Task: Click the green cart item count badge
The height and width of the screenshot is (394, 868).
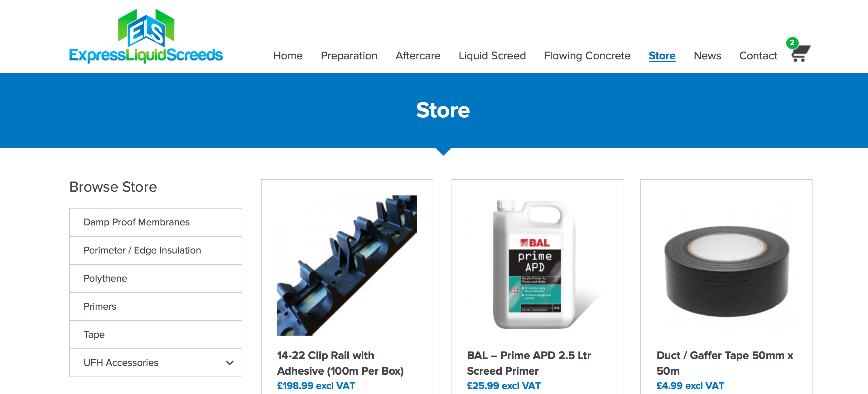Action: pos(792,43)
